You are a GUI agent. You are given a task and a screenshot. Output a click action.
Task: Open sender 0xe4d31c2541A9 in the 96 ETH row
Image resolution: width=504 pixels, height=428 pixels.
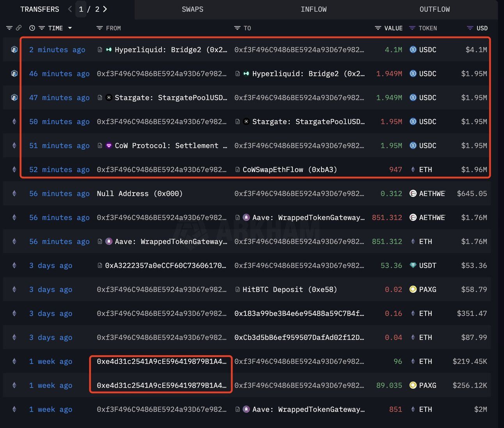click(161, 361)
